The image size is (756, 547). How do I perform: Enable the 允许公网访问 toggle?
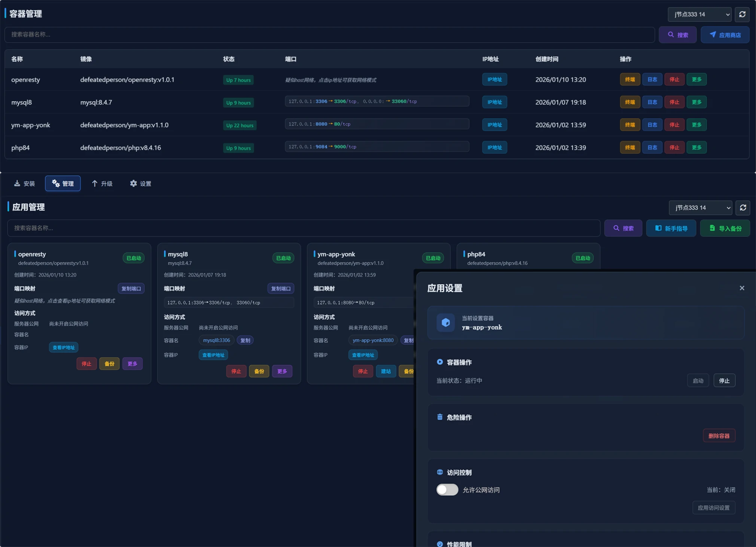pyautogui.click(x=447, y=489)
